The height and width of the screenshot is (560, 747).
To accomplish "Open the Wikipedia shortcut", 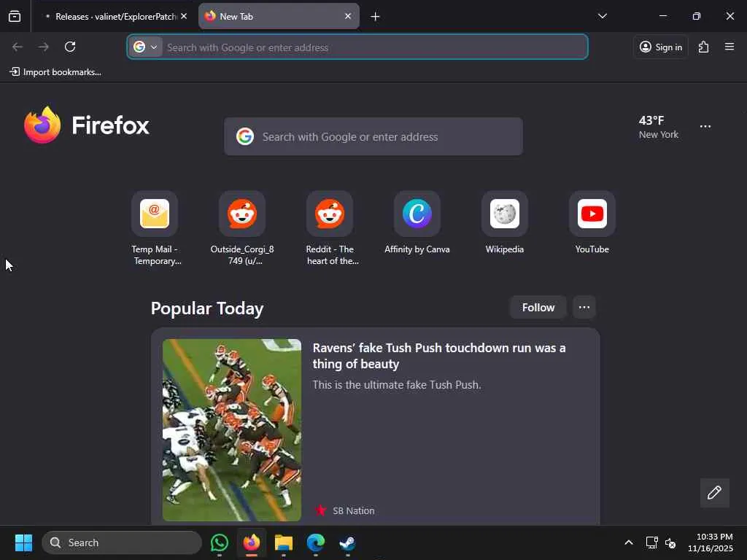I will tap(505, 223).
